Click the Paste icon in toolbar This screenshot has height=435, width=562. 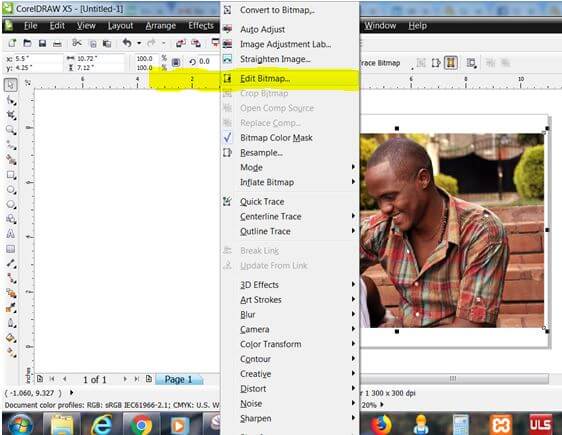click(107, 44)
